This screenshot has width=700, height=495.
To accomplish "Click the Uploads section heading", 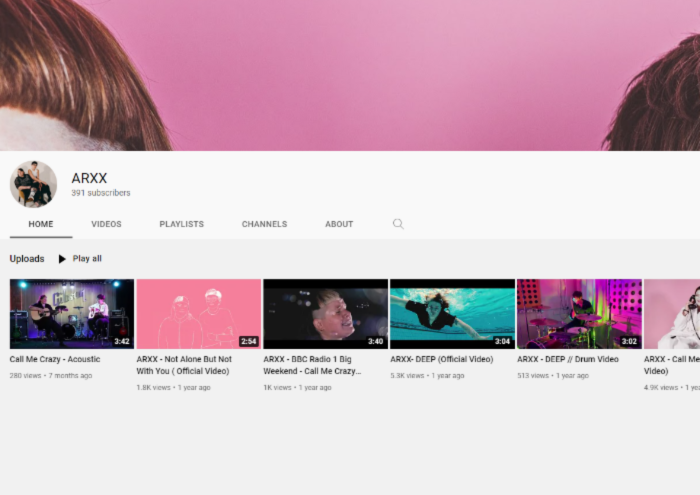I will pos(27,259).
